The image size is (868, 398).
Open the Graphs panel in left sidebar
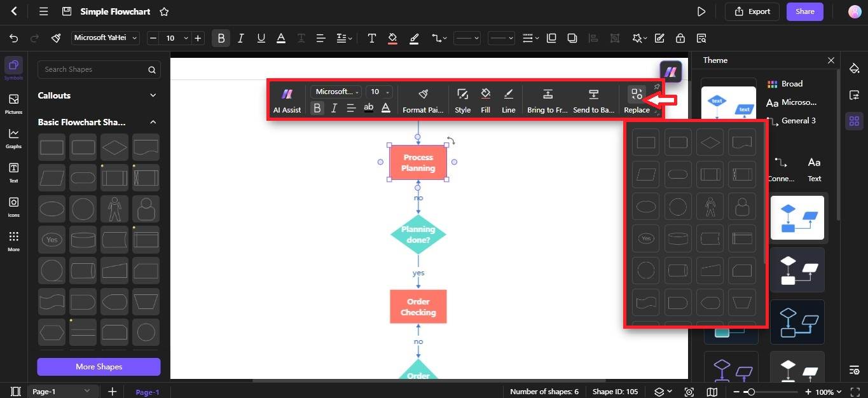tap(13, 137)
